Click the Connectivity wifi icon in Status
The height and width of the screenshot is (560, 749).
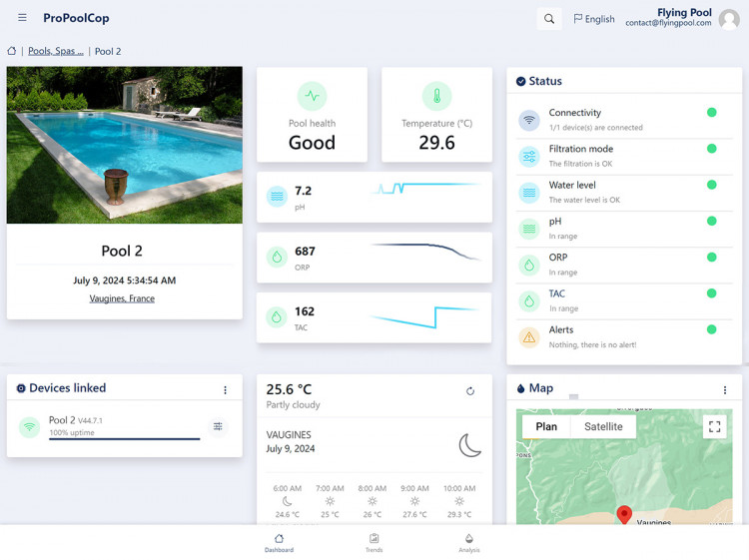529,120
